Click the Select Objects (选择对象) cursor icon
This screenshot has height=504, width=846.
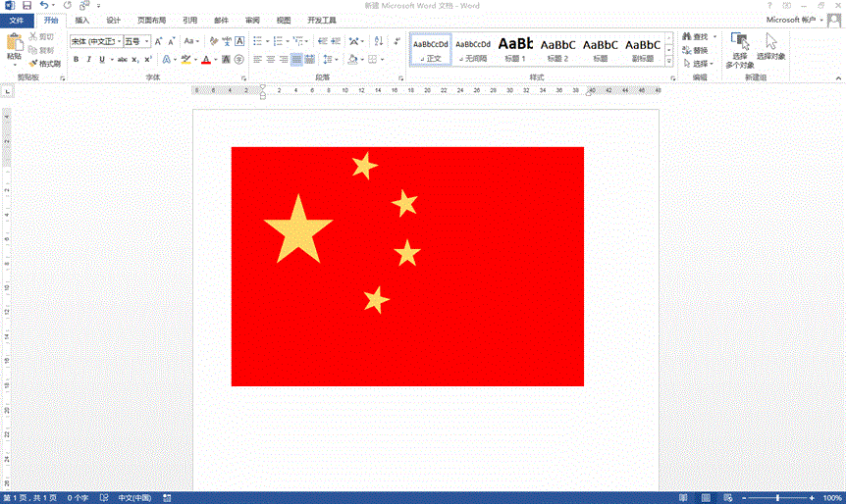pyautogui.click(x=771, y=41)
